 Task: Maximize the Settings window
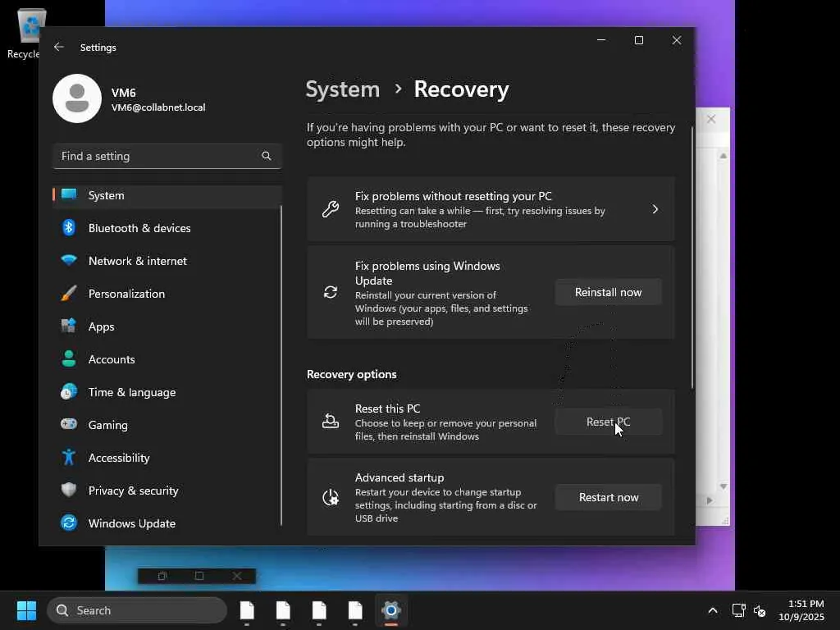(x=638, y=40)
